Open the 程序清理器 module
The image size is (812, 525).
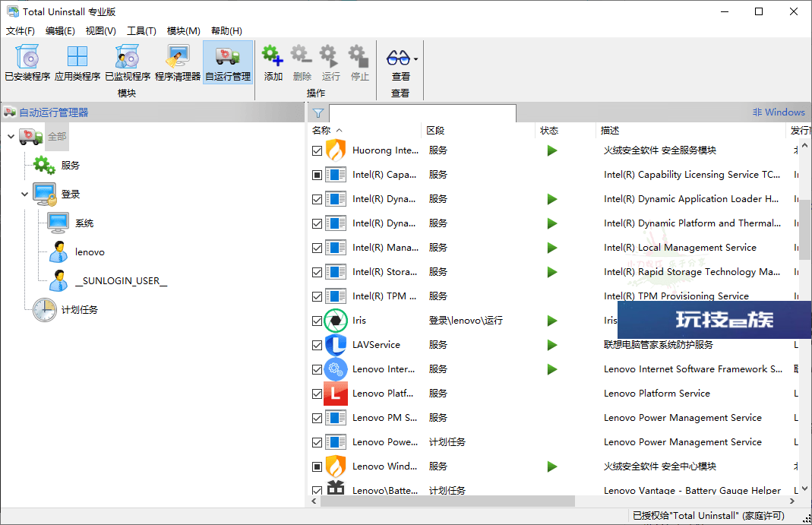(178, 62)
